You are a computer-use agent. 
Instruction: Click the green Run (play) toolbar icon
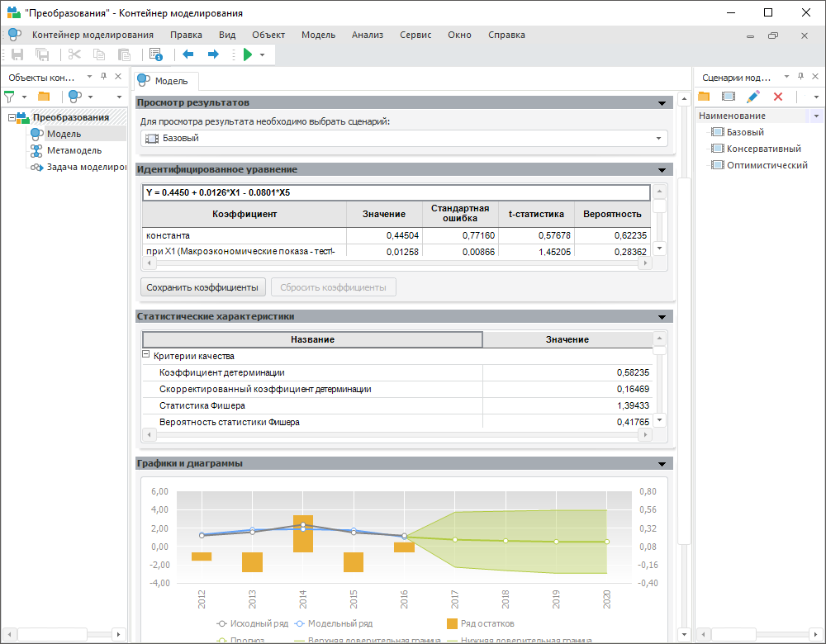point(247,54)
